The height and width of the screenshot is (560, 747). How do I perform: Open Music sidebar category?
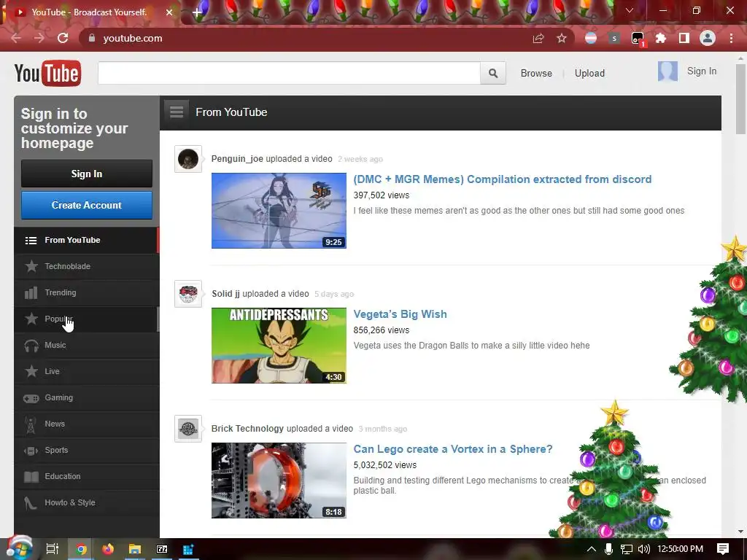86,345
